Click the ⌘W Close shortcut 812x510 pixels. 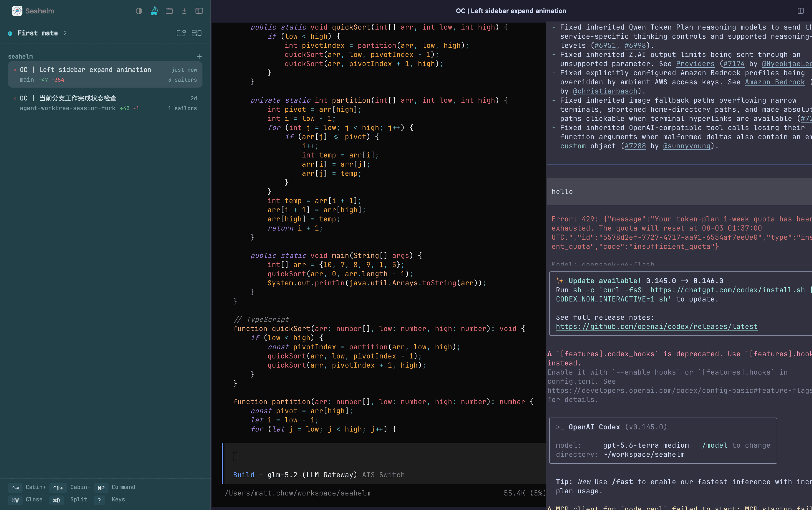(25, 500)
